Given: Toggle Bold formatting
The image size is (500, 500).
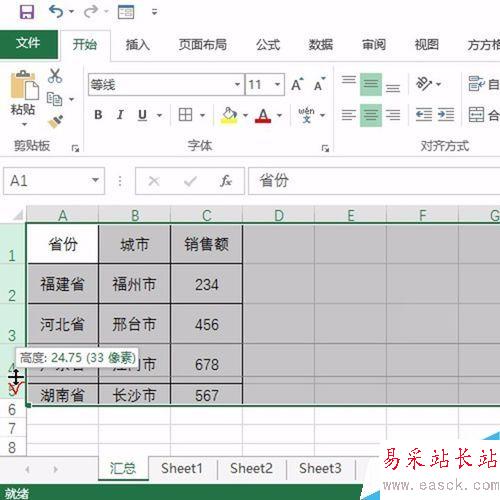Looking at the screenshot, I should [98, 115].
